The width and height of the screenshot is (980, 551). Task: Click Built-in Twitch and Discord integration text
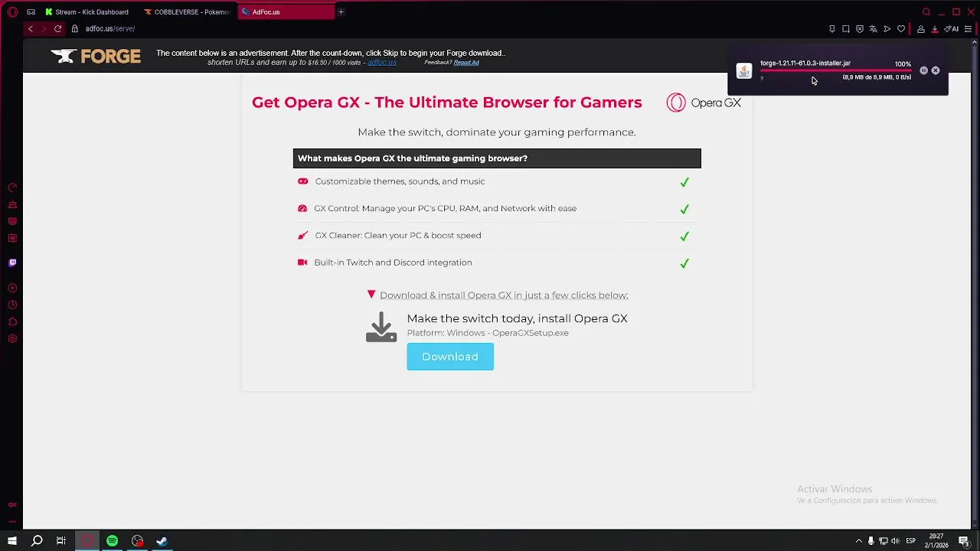point(393,262)
